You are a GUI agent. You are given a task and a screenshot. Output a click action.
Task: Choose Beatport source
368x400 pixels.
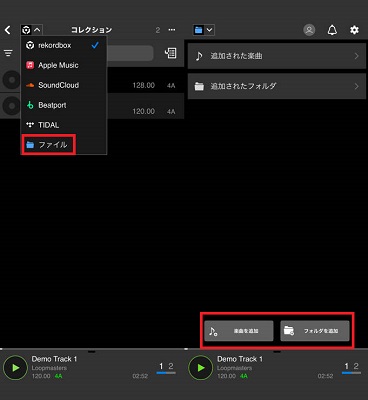tap(63, 105)
